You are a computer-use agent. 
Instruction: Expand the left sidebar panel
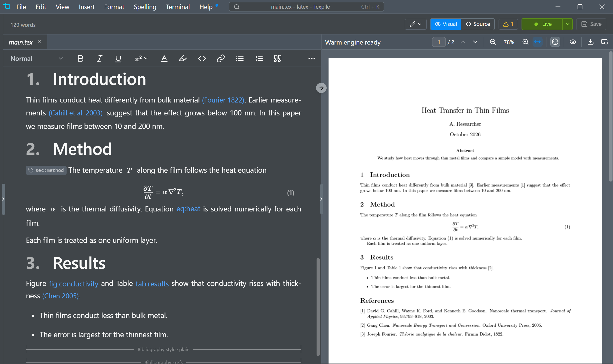point(3,199)
